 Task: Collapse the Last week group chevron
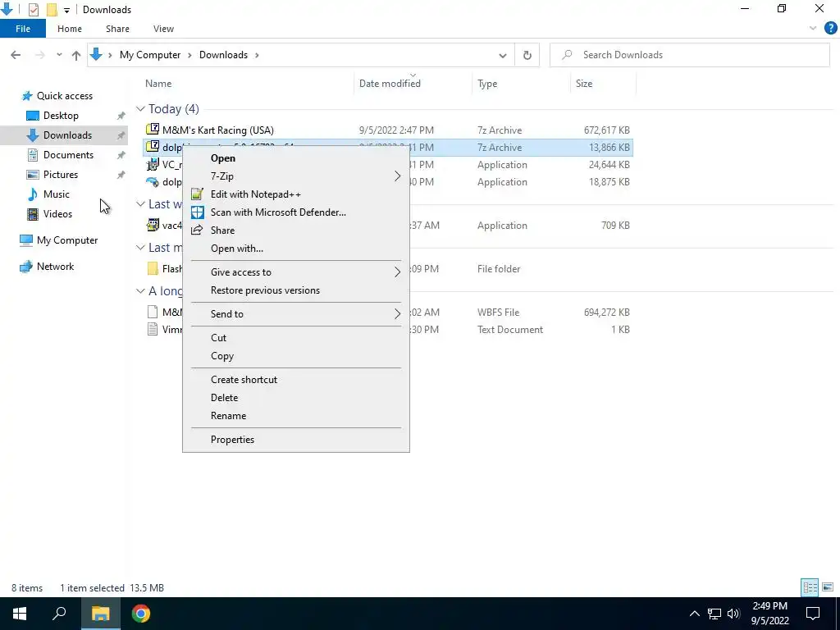[x=140, y=204]
